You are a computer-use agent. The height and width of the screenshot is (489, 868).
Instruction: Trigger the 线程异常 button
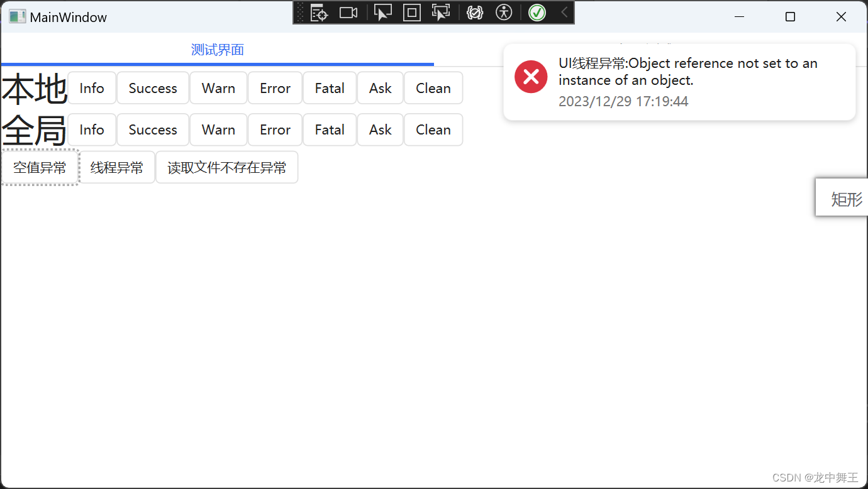[x=117, y=167]
